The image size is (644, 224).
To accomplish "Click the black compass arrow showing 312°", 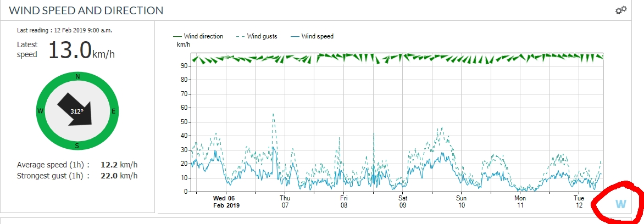I will pyautogui.click(x=77, y=111).
